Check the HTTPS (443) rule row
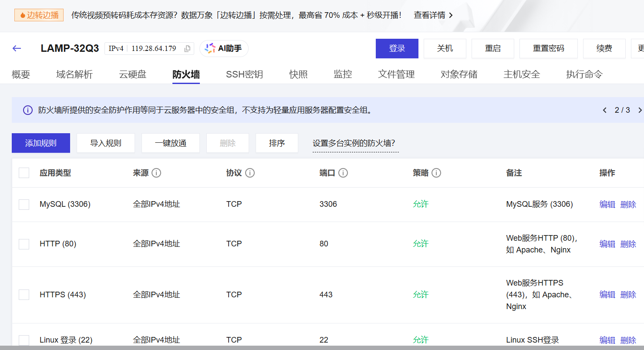Image resolution: width=644 pixels, height=350 pixels. (x=24, y=294)
